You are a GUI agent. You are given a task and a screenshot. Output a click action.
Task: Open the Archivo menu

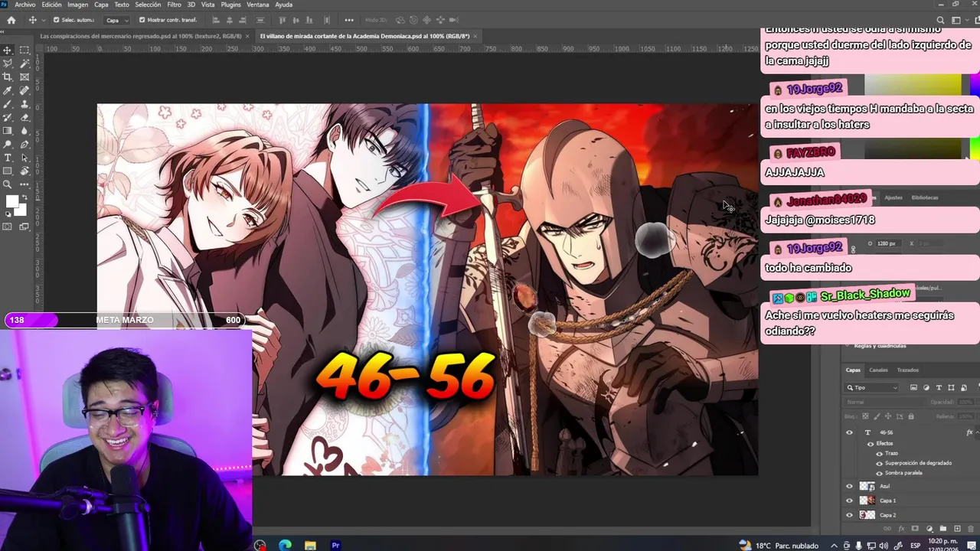coord(24,5)
